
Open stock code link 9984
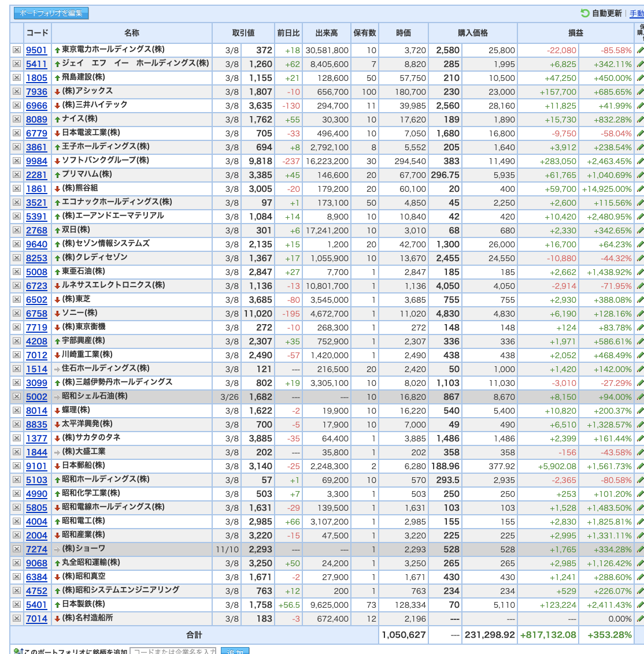36,161
